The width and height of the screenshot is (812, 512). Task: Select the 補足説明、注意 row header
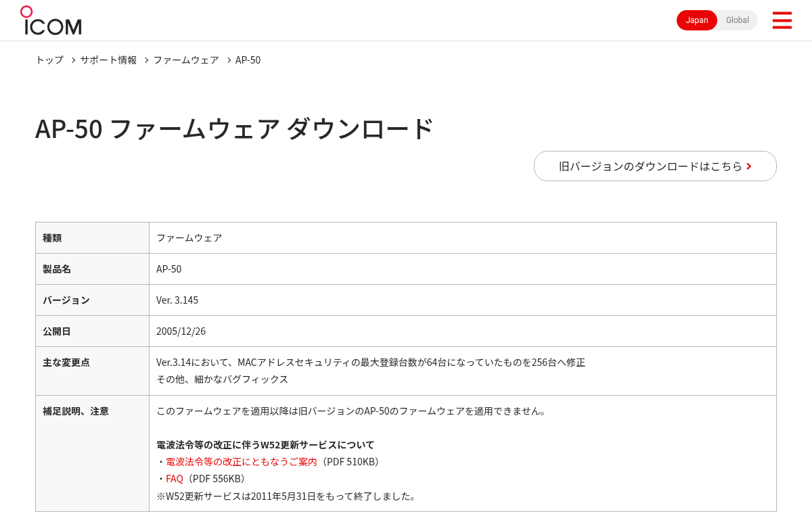92,453
